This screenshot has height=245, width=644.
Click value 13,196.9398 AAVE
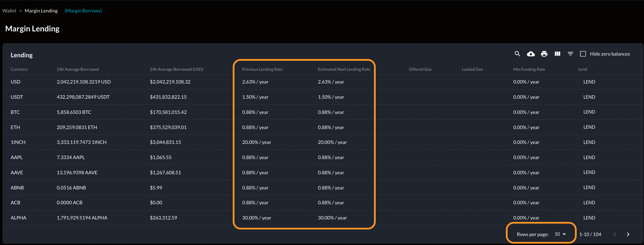77,173
